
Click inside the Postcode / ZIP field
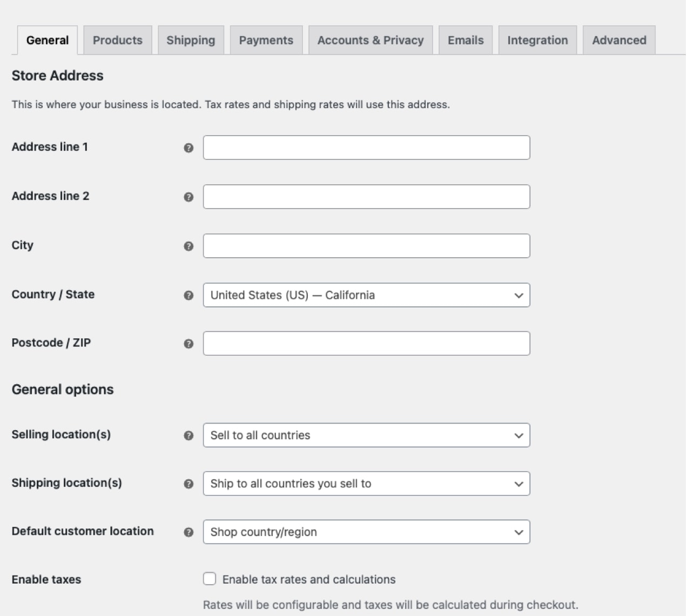(366, 343)
